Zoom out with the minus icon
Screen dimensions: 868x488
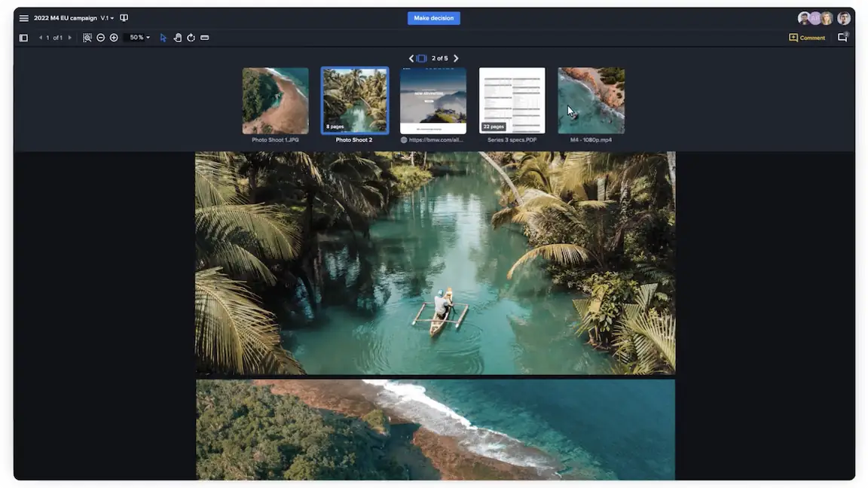click(100, 38)
